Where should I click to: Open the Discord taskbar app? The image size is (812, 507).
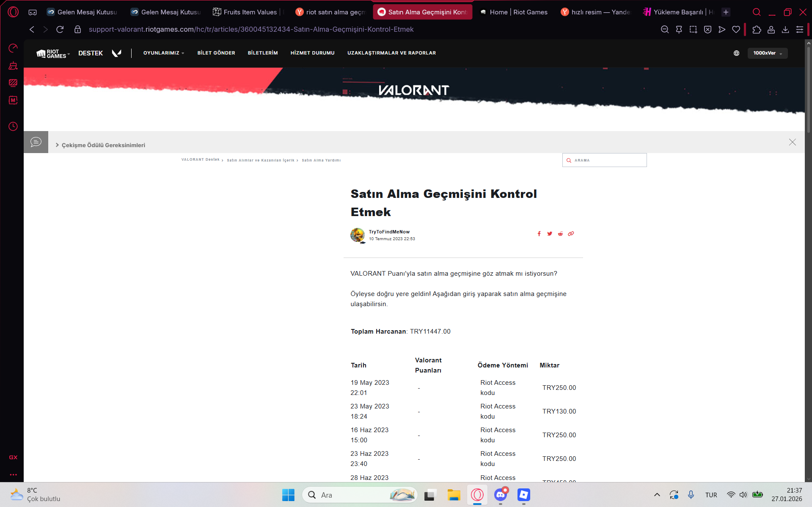pyautogui.click(x=501, y=495)
